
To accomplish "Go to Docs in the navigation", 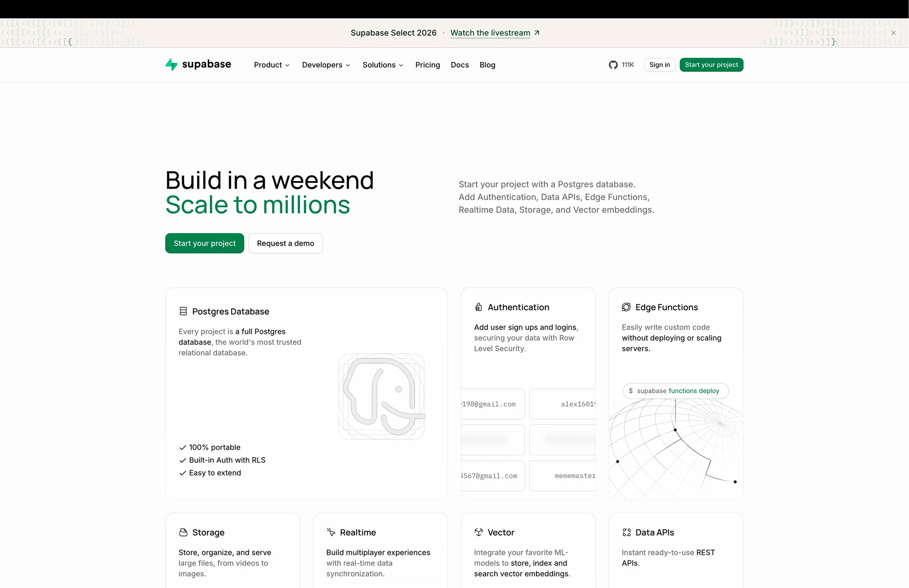I will click(460, 65).
